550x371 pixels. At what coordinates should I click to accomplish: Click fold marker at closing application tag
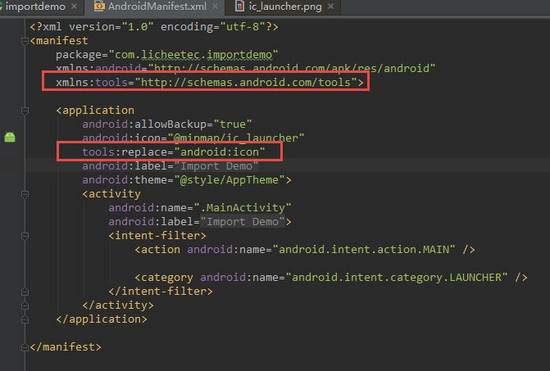coord(25,319)
